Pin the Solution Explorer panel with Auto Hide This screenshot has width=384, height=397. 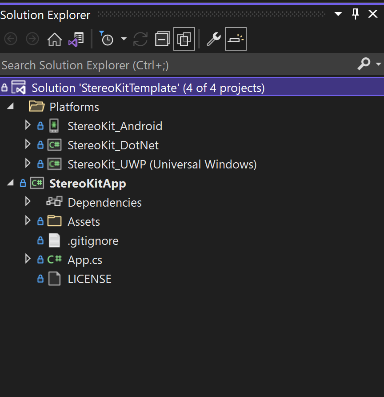point(355,14)
